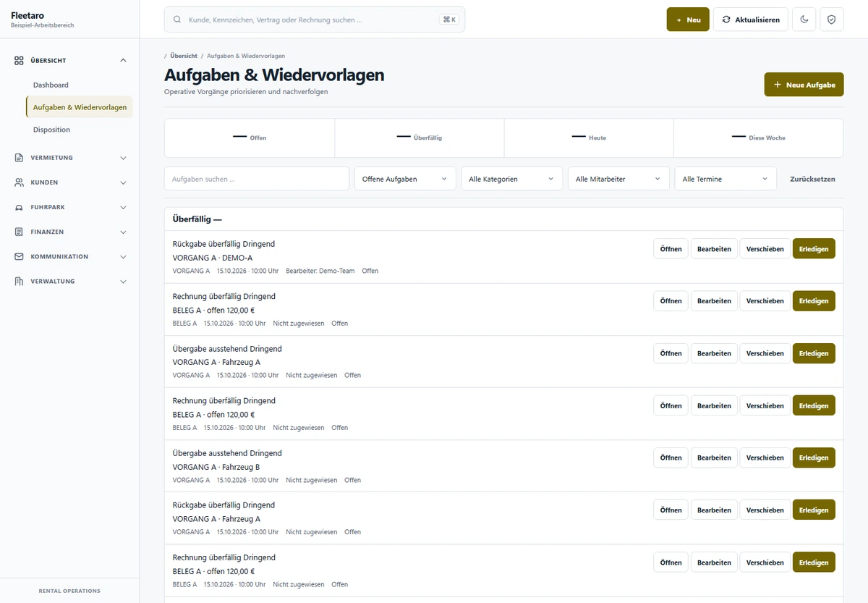
Task: Click the plus icon in Neue Aufgabe
Action: pyautogui.click(x=778, y=85)
